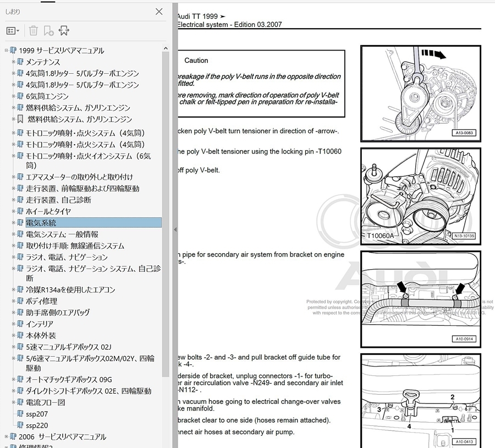Click bookmark icon beside 電気システム; 一般情報
This screenshot has width=495, height=448.
coord(20,234)
